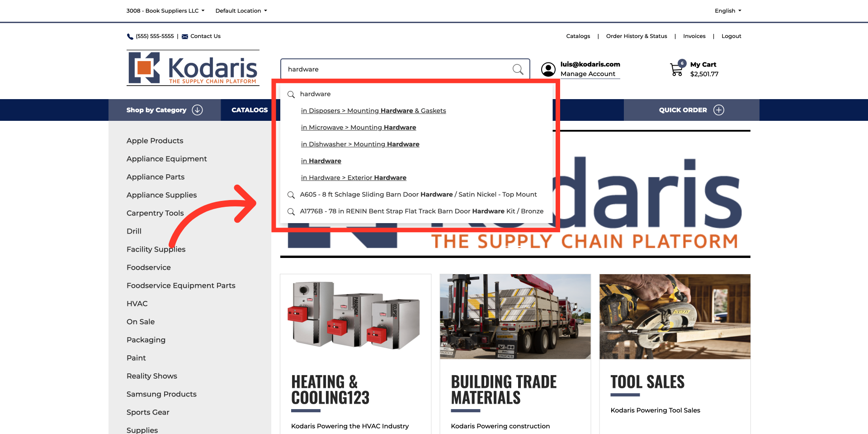The width and height of the screenshot is (868, 434).
Task: Click the Heating & Cooling123 boiler image
Action: point(355,316)
